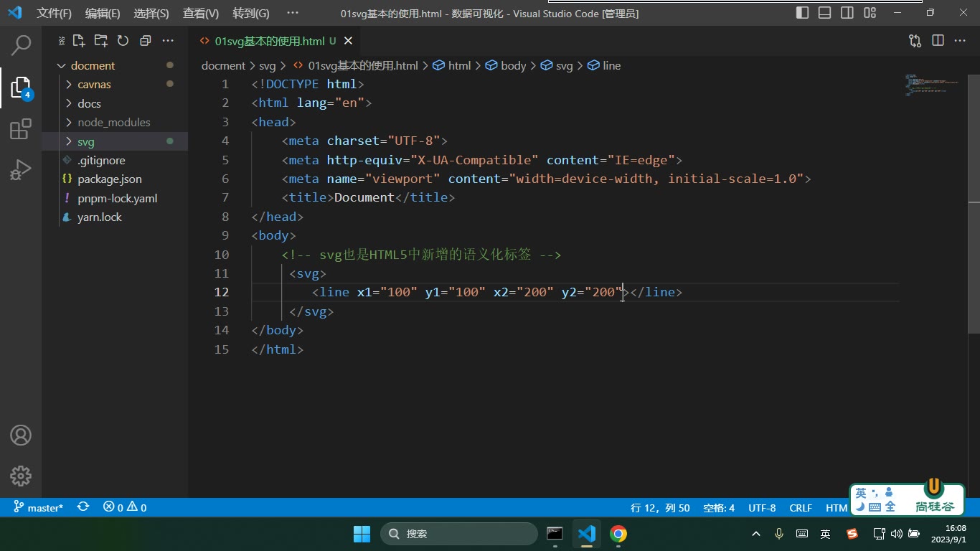Change the UTF-8 encoding
This screenshot has width=980, height=551.
tap(762, 507)
